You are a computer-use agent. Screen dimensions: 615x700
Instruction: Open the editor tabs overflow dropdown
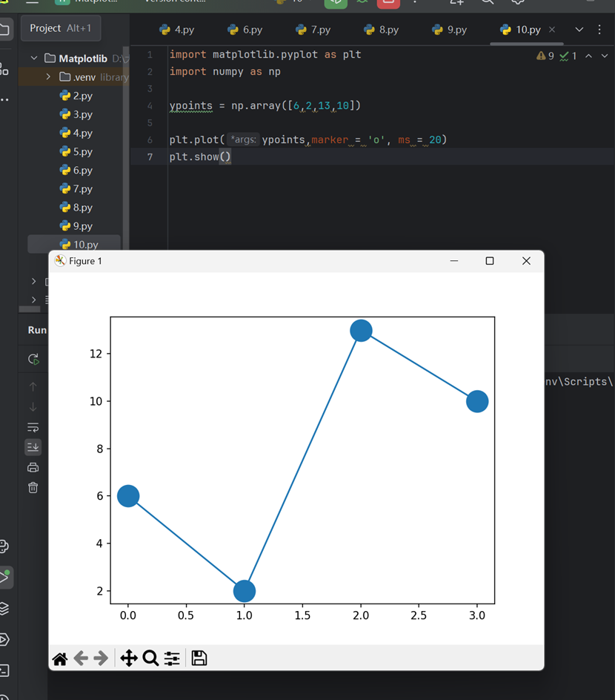[x=579, y=30]
